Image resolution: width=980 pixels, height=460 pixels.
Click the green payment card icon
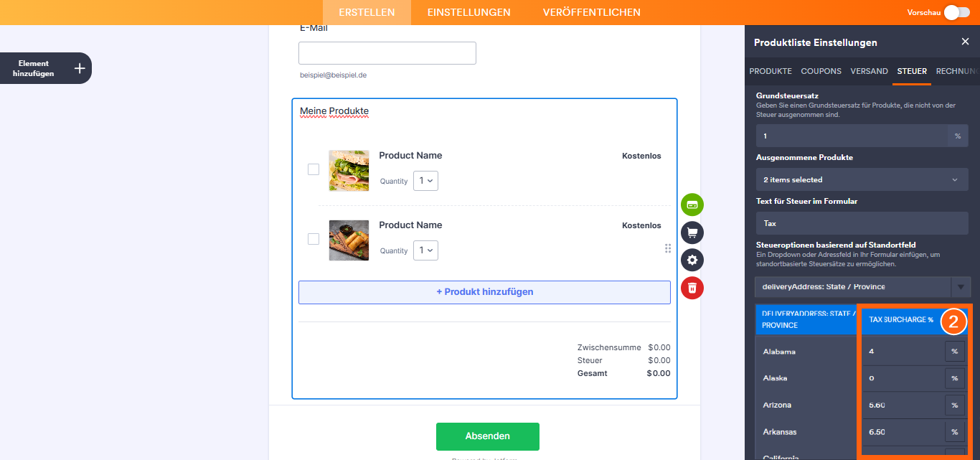pyautogui.click(x=692, y=205)
